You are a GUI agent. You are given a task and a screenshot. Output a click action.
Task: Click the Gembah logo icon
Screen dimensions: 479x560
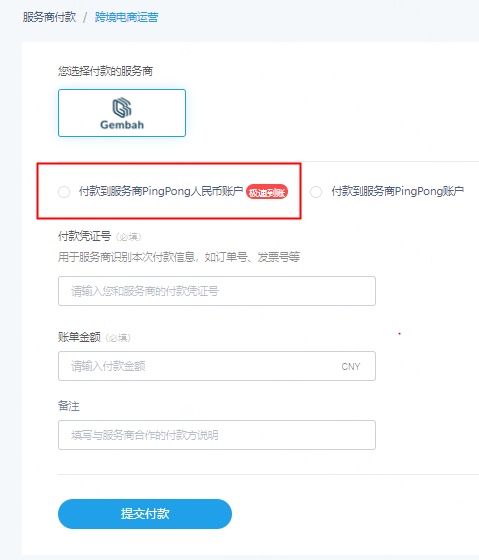pos(122,108)
